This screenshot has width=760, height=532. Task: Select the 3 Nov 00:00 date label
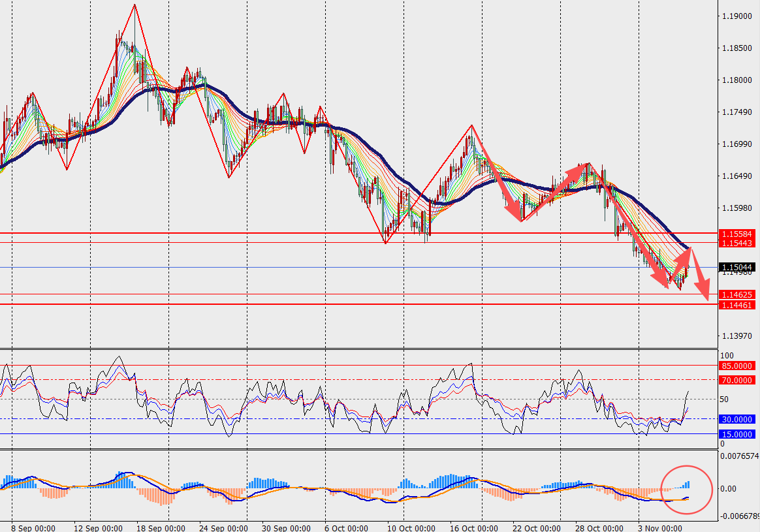[x=660, y=527]
